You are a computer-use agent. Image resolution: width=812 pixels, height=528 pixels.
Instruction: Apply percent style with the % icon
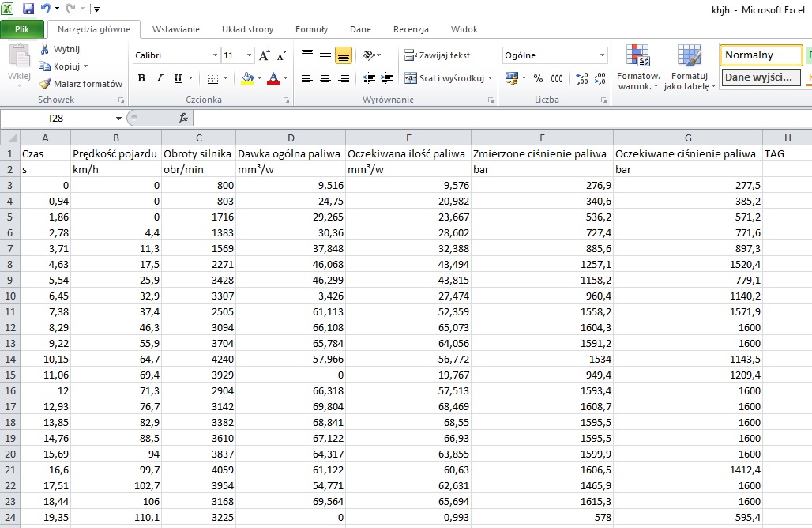[538, 78]
